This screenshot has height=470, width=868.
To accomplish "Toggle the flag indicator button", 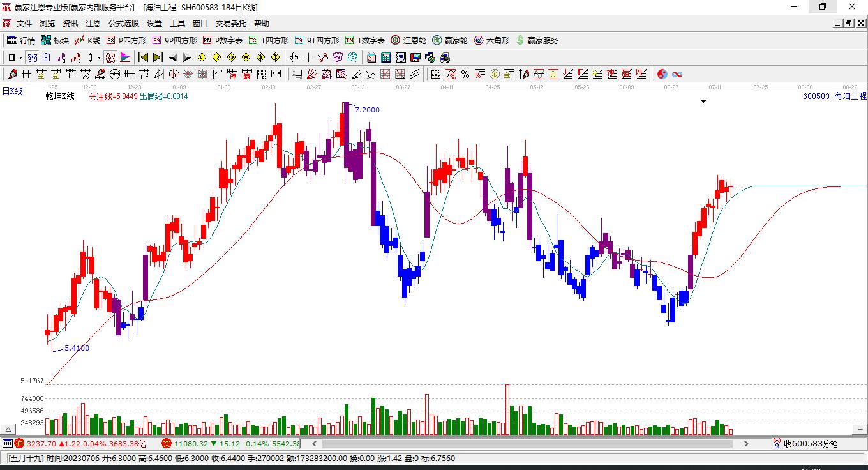I will 125,57.
